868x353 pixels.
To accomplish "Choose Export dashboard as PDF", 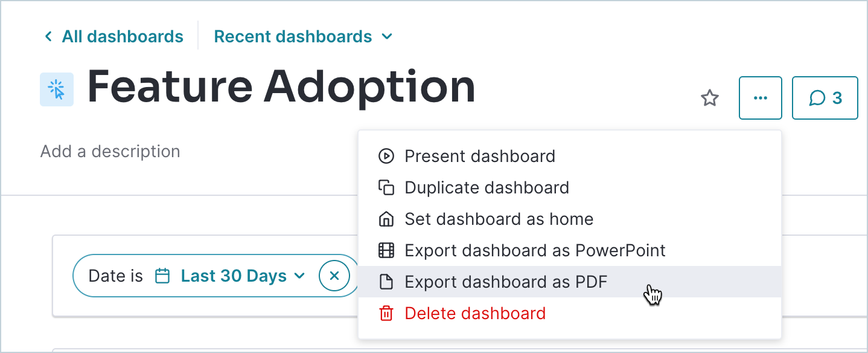I will [x=506, y=282].
